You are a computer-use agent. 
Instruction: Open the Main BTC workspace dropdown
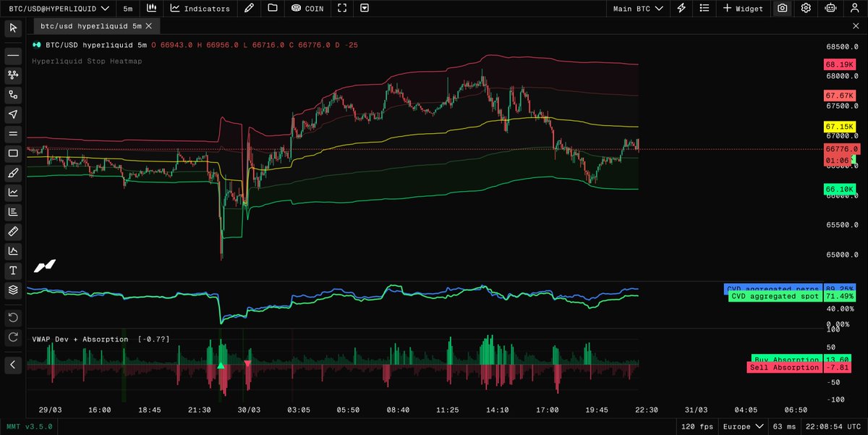coord(639,8)
